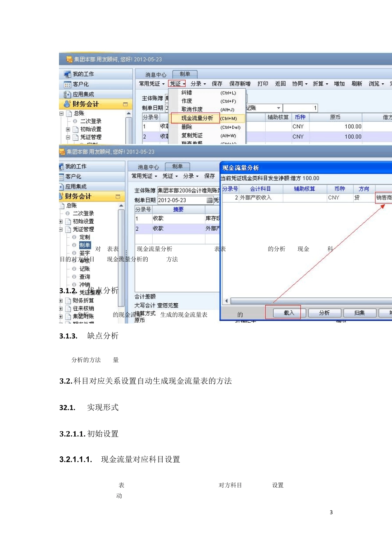The image size is (392, 555).
Task: Open the 记账 combo box arrow
Action: click(279, 108)
